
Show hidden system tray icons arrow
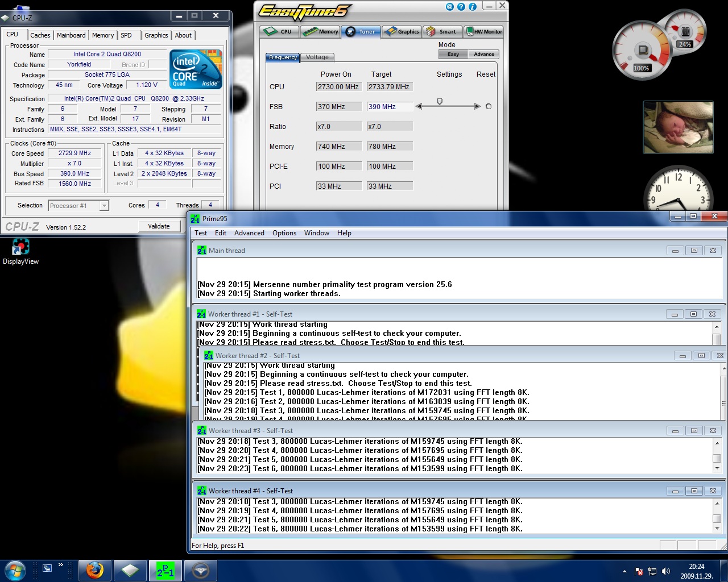pos(624,571)
